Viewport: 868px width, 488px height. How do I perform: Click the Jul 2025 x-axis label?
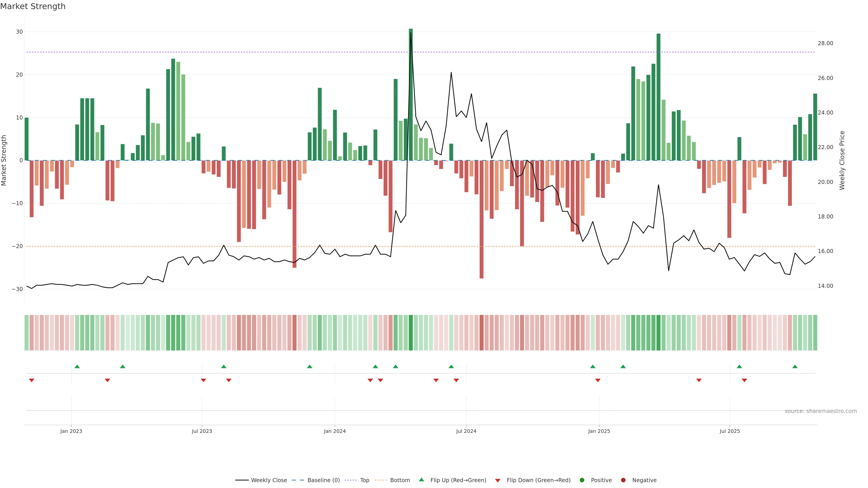click(x=729, y=431)
